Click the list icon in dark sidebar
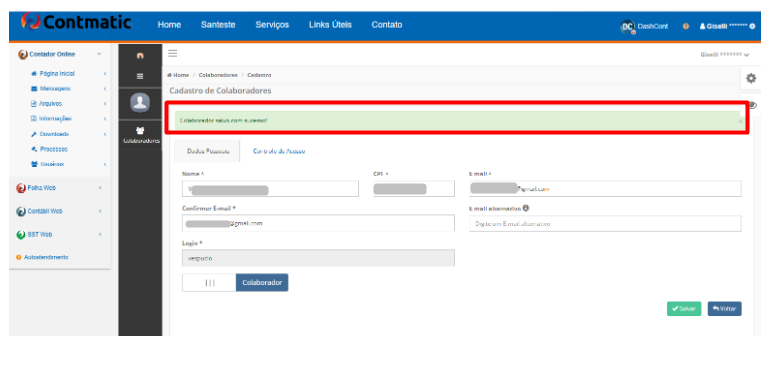The width and height of the screenshot is (765, 365). click(x=140, y=77)
